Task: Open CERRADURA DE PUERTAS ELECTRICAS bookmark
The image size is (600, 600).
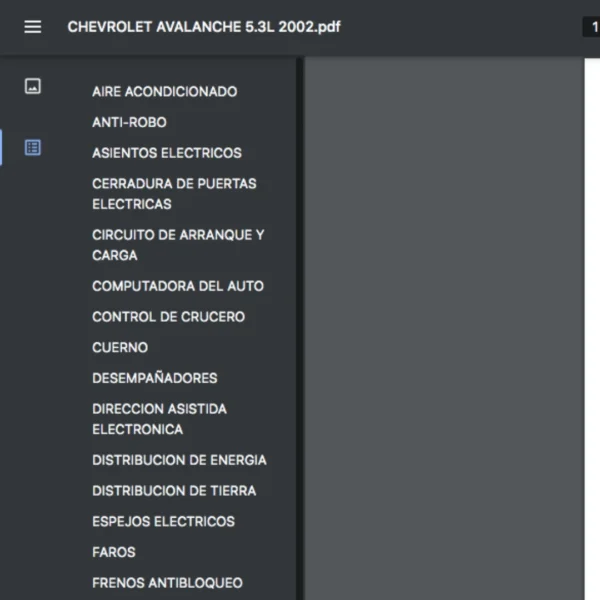Action: coord(174,194)
